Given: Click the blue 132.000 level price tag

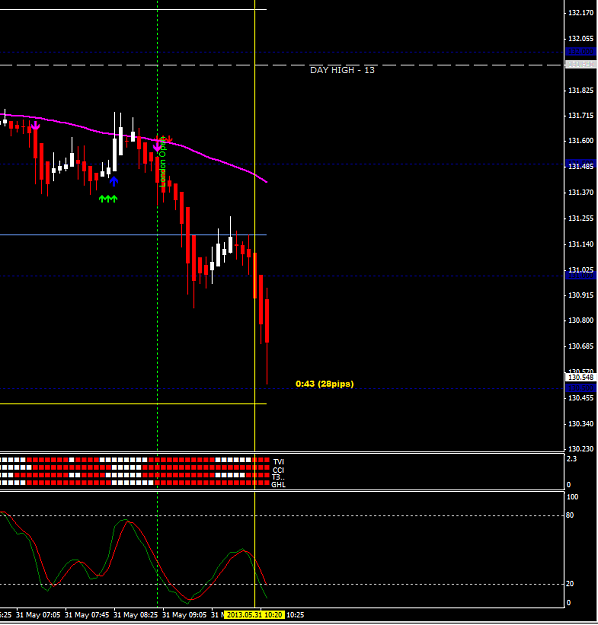Looking at the screenshot, I should click(581, 51).
